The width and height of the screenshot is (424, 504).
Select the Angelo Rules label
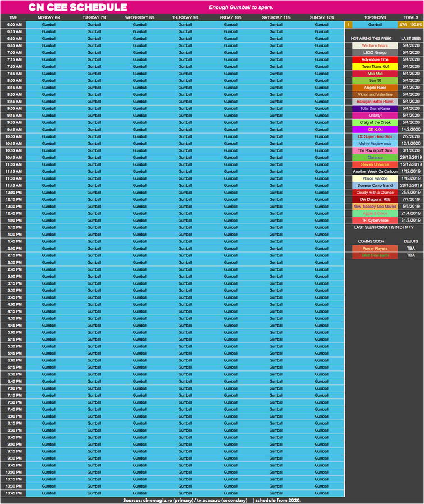click(x=375, y=88)
